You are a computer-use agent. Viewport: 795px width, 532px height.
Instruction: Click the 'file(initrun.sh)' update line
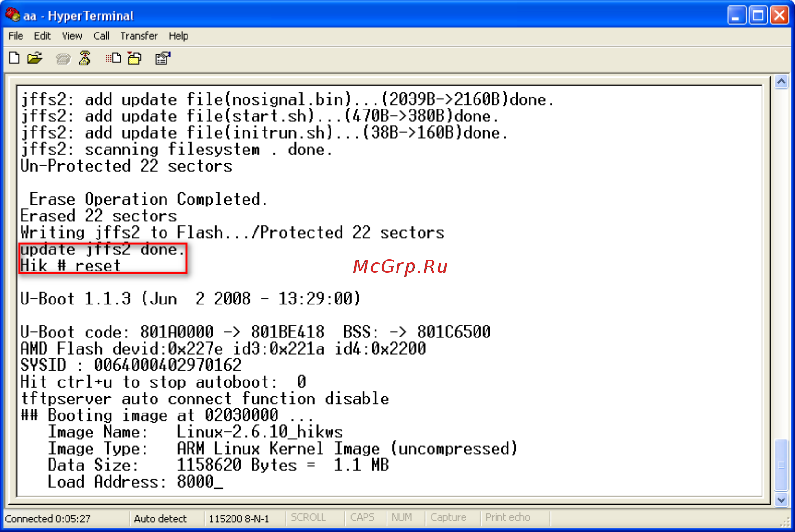tap(264, 132)
